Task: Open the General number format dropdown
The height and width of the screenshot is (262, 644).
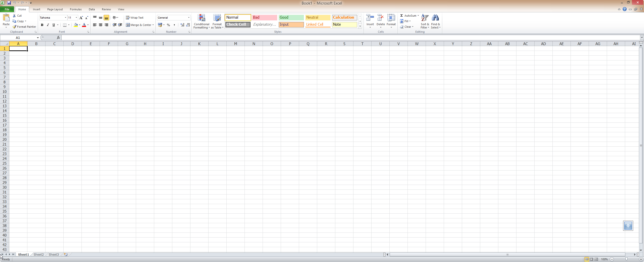Action: pos(189,18)
